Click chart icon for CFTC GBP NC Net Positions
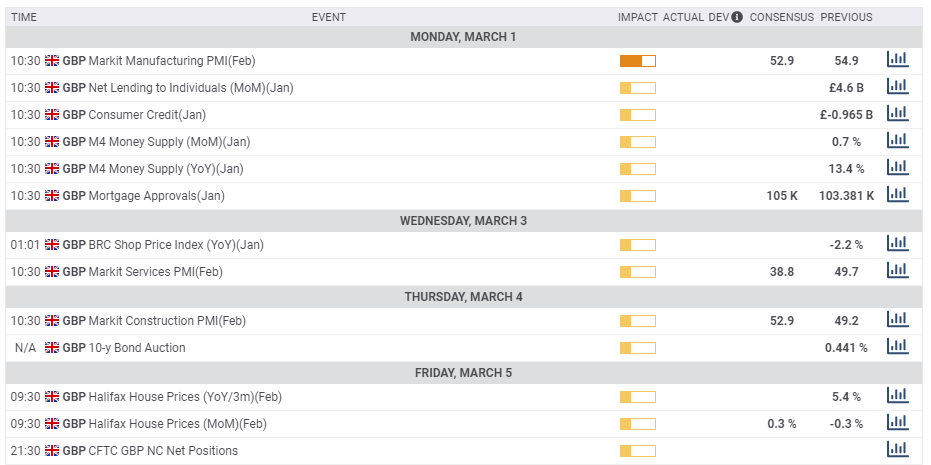The width and height of the screenshot is (931, 465). 897,450
